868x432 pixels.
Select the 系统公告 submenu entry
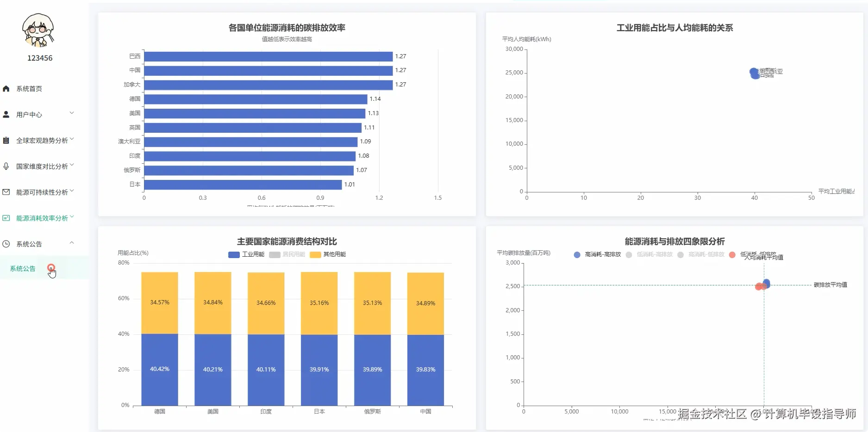[x=22, y=268]
